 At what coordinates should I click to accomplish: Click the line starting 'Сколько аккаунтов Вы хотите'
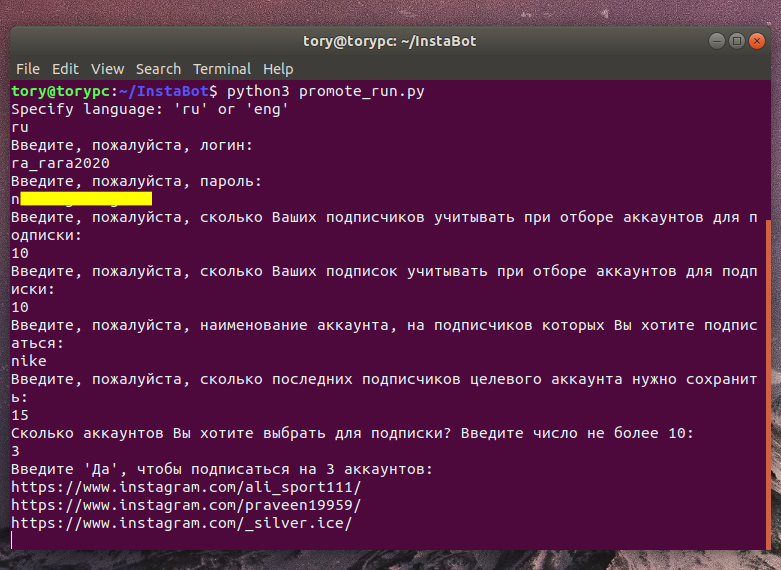coord(352,433)
